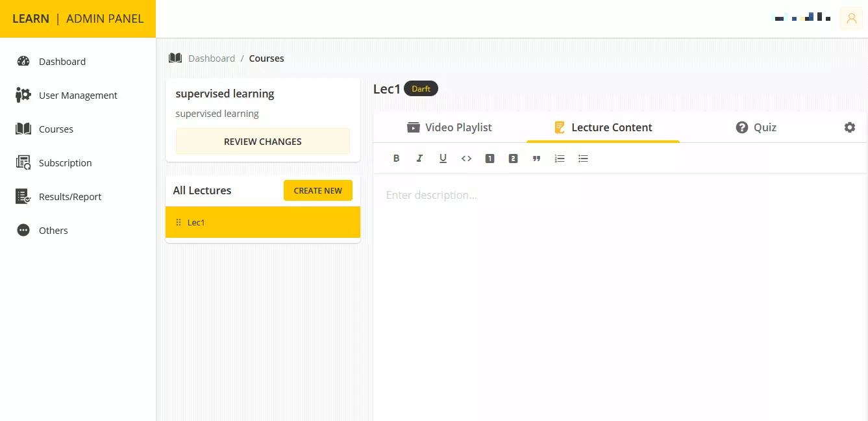This screenshot has width=868, height=421.
Task: Toggle bold formatting in editor toolbar
Action: [396, 159]
